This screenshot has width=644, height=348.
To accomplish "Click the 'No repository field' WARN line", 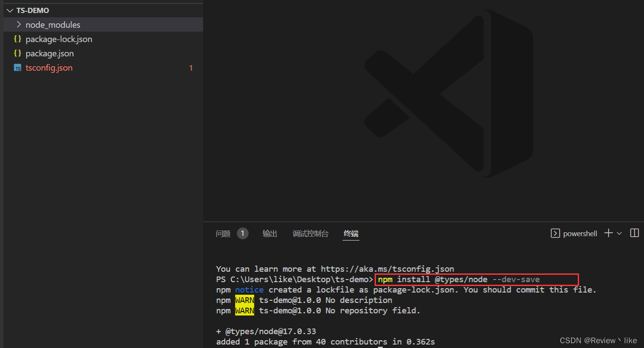I will [x=318, y=311].
